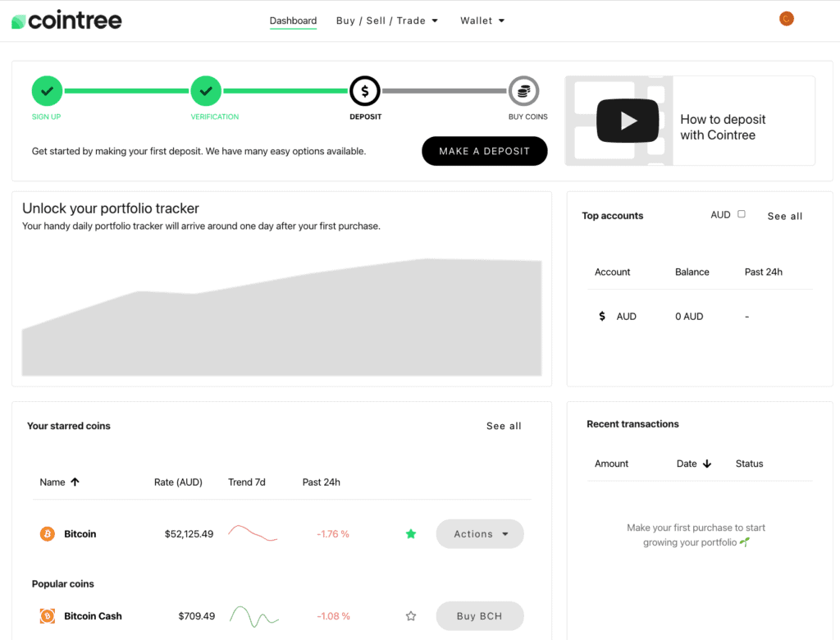Image resolution: width=840 pixels, height=640 pixels.
Task: Click the Bitcoin name label
Action: (x=80, y=534)
